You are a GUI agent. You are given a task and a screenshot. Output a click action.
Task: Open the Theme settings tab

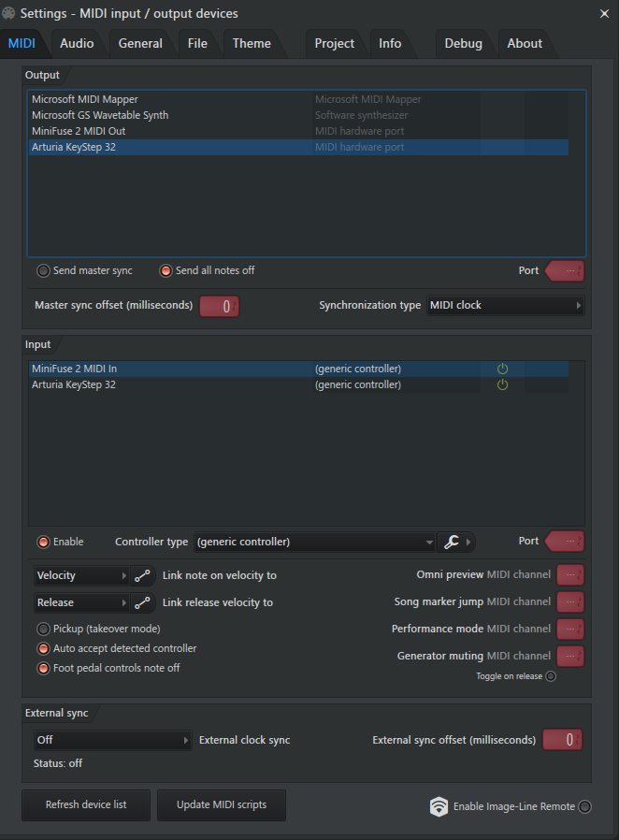coord(252,43)
